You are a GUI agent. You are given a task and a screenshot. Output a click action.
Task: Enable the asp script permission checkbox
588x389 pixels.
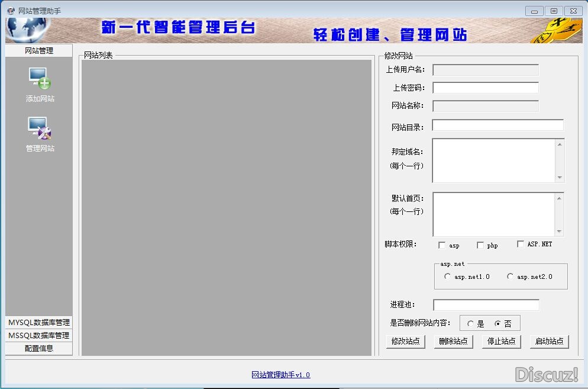coord(442,246)
